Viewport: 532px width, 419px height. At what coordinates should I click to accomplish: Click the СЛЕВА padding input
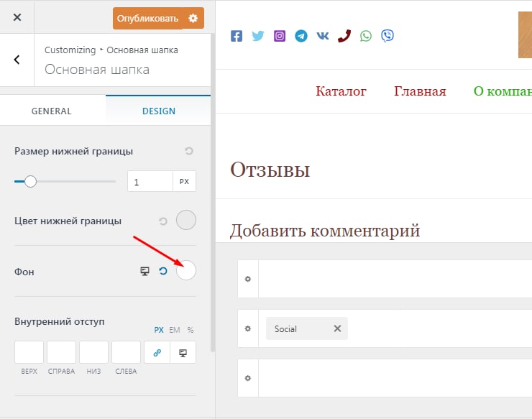click(126, 352)
